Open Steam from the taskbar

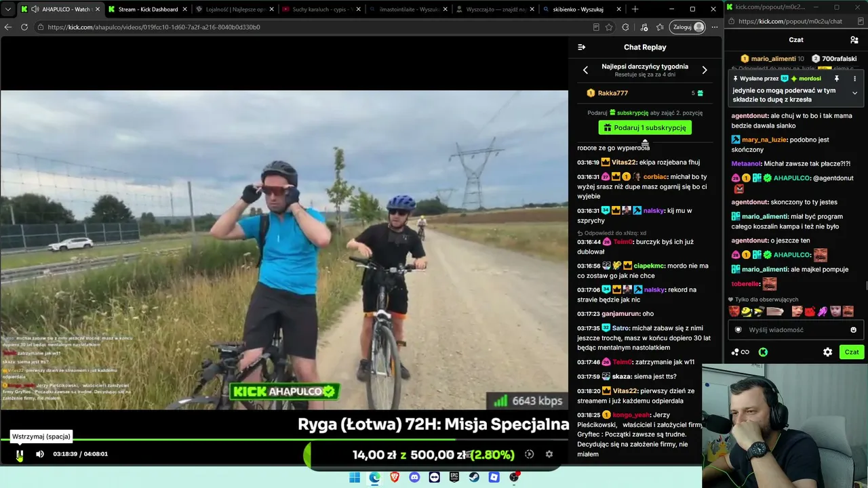pyautogui.click(x=475, y=477)
